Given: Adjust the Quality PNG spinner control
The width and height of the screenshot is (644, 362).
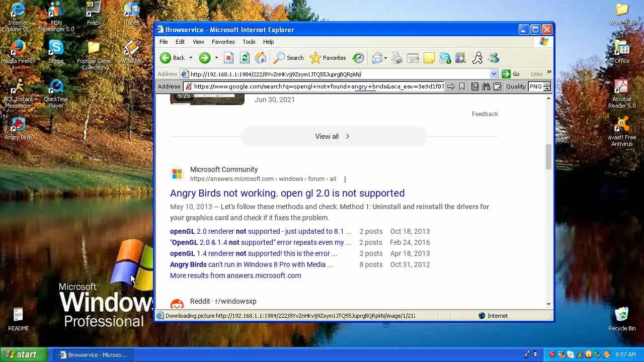Looking at the screenshot, I should 547,86.
